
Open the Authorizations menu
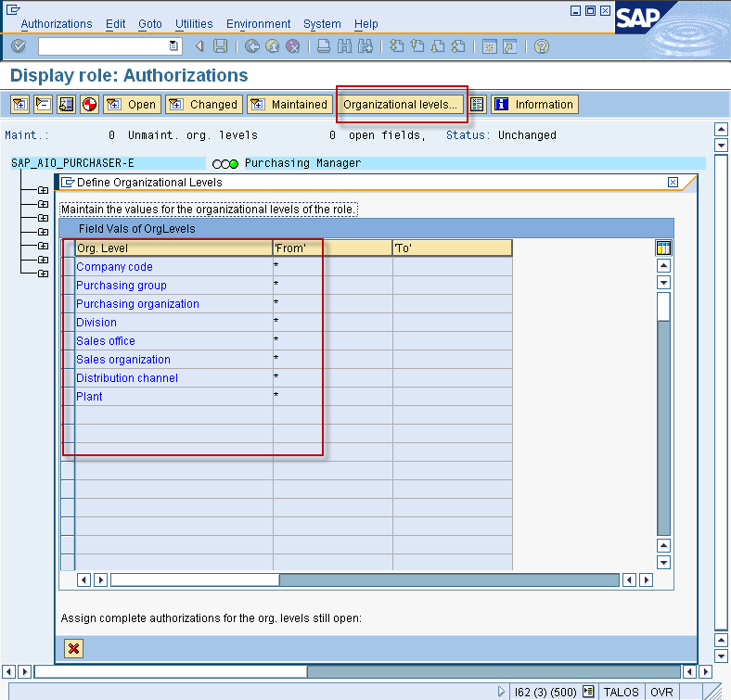pyautogui.click(x=57, y=24)
